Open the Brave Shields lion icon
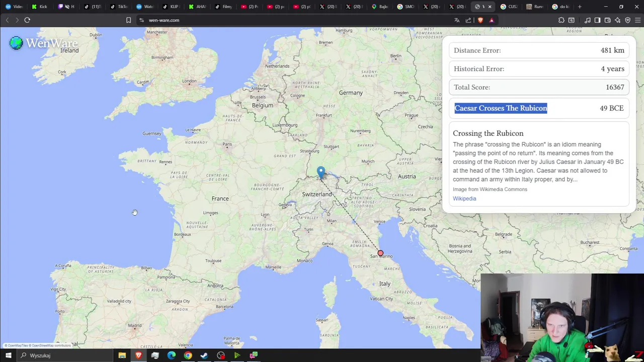Image resolution: width=644 pixels, height=362 pixels. [x=480, y=20]
